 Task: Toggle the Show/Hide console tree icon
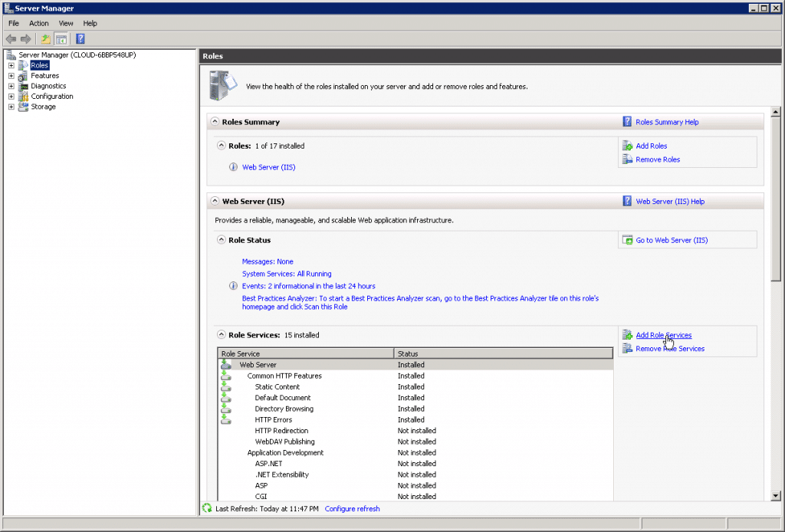pyautogui.click(x=61, y=39)
